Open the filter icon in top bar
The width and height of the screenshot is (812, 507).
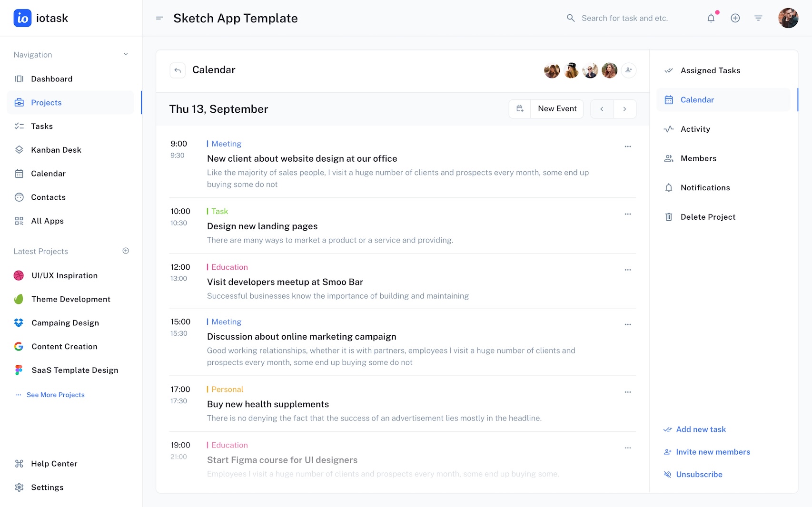759,18
